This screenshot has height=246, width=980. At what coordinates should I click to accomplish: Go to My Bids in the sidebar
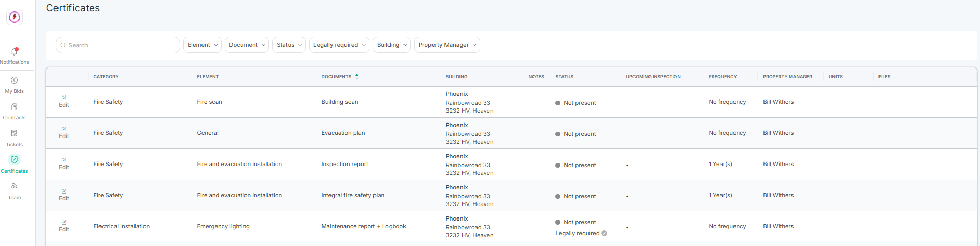tap(15, 85)
